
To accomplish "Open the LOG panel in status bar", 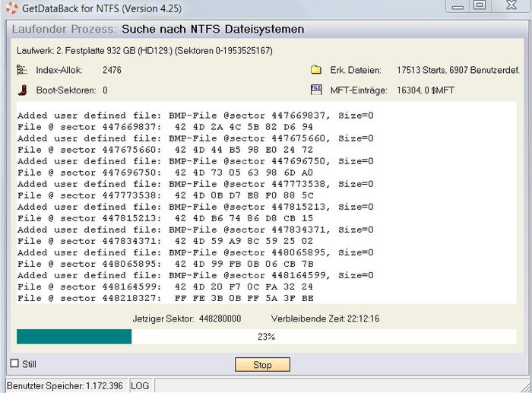I will [x=140, y=386].
